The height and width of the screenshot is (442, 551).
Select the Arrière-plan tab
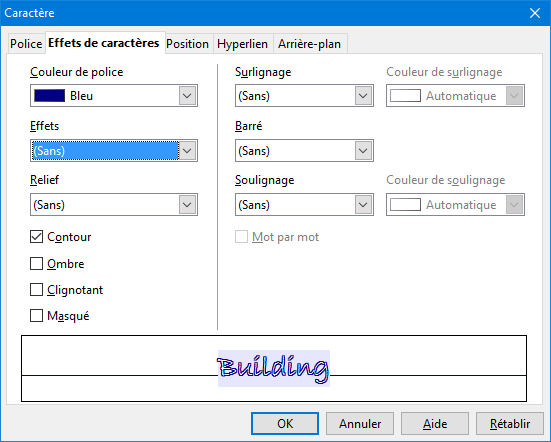point(310,44)
